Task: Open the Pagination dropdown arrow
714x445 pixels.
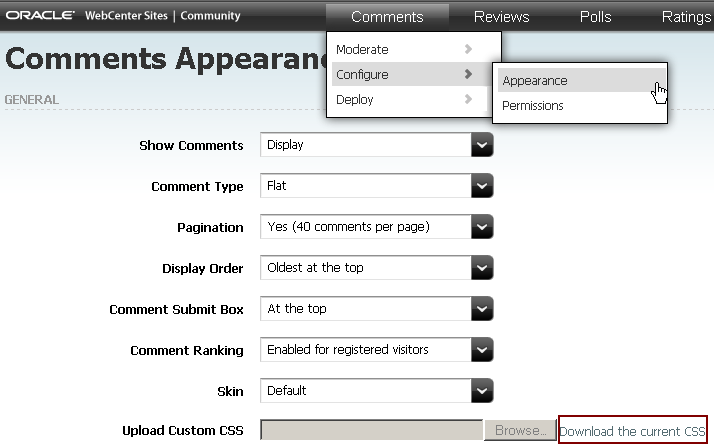Action: click(482, 227)
